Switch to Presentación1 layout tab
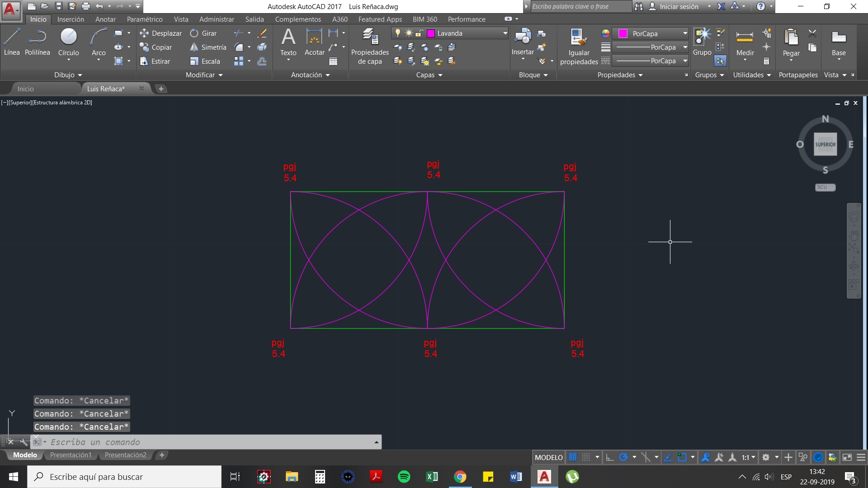Image resolution: width=868 pixels, height=488 pixels. pos(71,455)
